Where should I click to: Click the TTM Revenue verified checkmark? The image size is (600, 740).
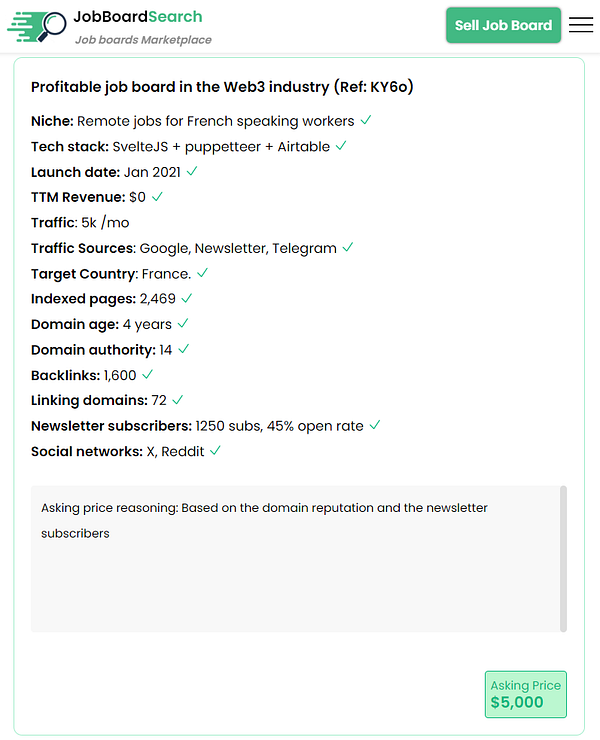(x=157, y=197)
